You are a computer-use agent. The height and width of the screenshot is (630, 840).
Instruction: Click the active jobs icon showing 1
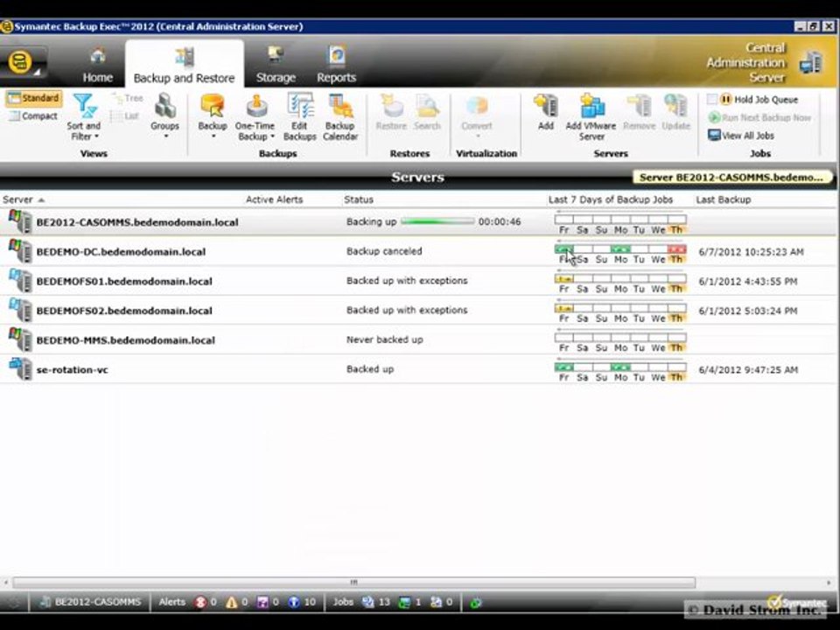coord(404,603)
